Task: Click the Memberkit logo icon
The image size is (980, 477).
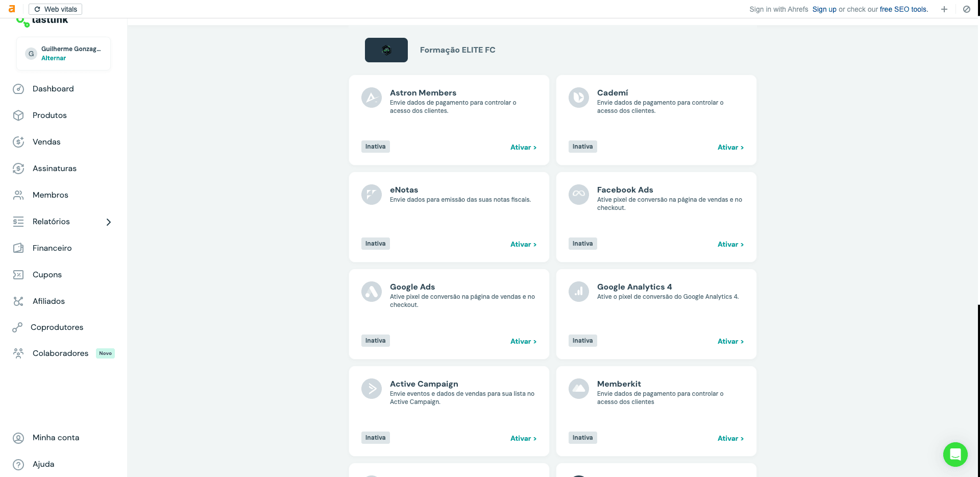Action: [579, 389]
